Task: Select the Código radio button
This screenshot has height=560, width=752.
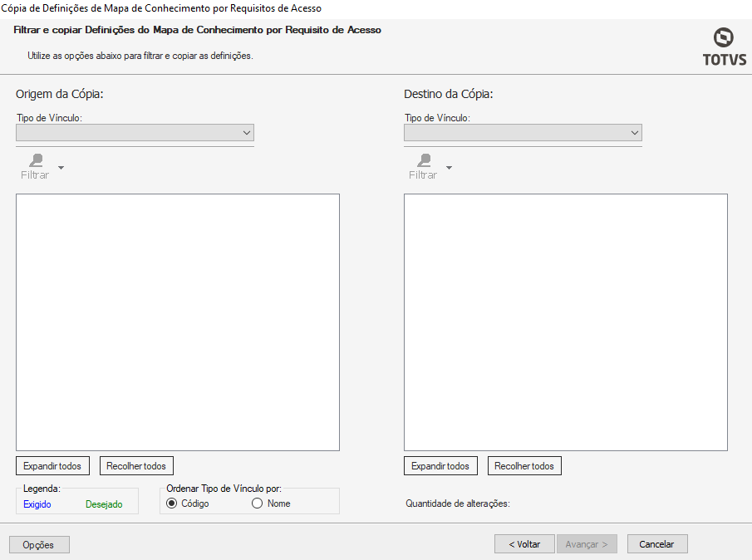Action: 173,504
